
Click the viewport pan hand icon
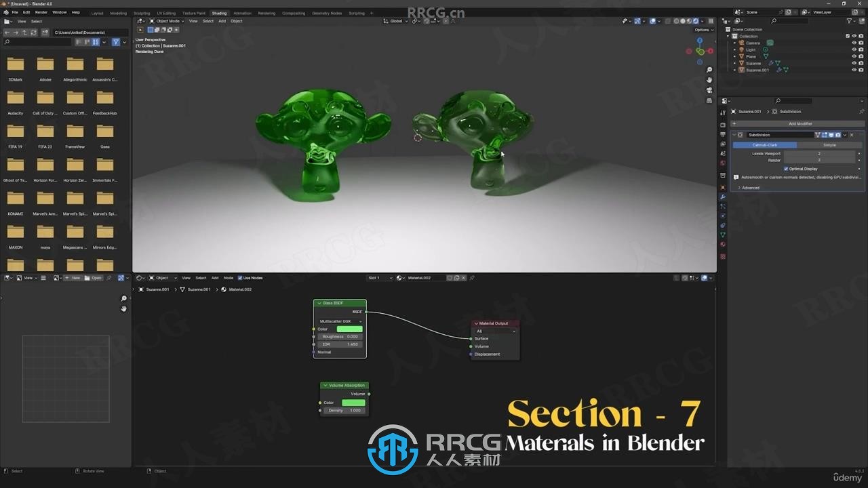click(709, 80)
